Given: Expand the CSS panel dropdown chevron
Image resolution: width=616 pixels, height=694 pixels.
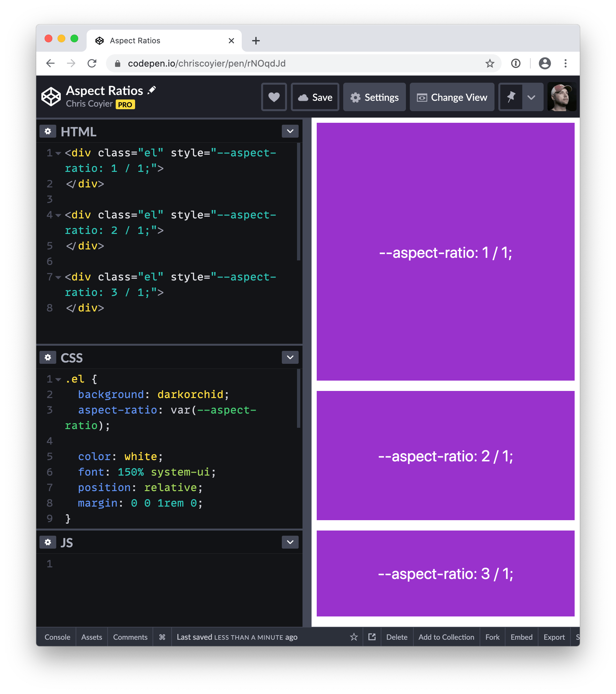Looking at the screenshot, I should [290, 357].
